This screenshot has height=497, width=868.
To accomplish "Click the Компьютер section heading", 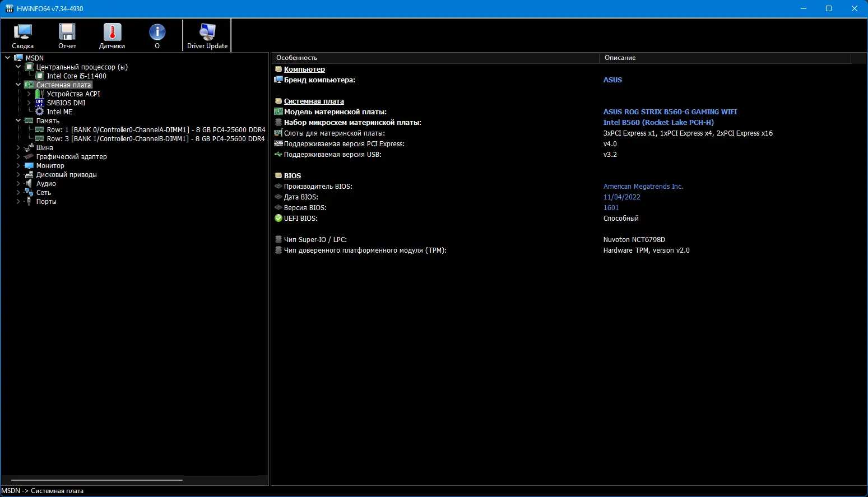I will point(304,69).
